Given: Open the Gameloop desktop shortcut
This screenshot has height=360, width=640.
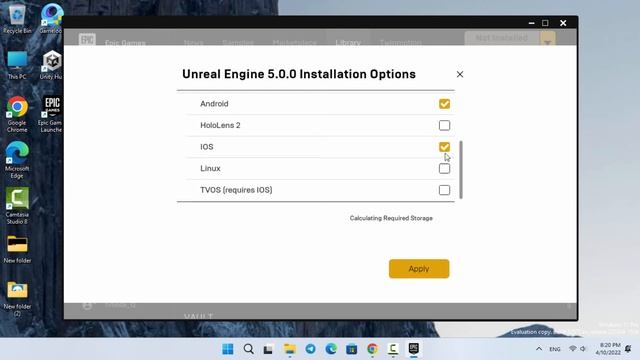Looking at the screenshot, I should (x=51, y=19).
